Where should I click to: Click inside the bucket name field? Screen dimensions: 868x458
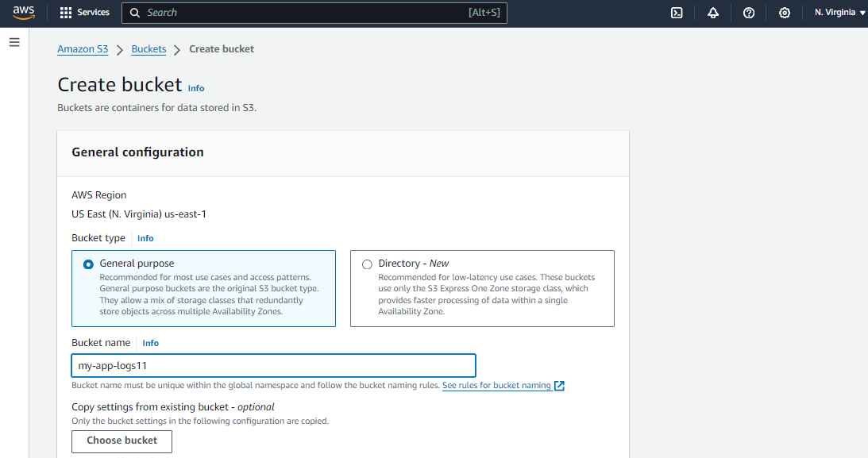point(273,365)
